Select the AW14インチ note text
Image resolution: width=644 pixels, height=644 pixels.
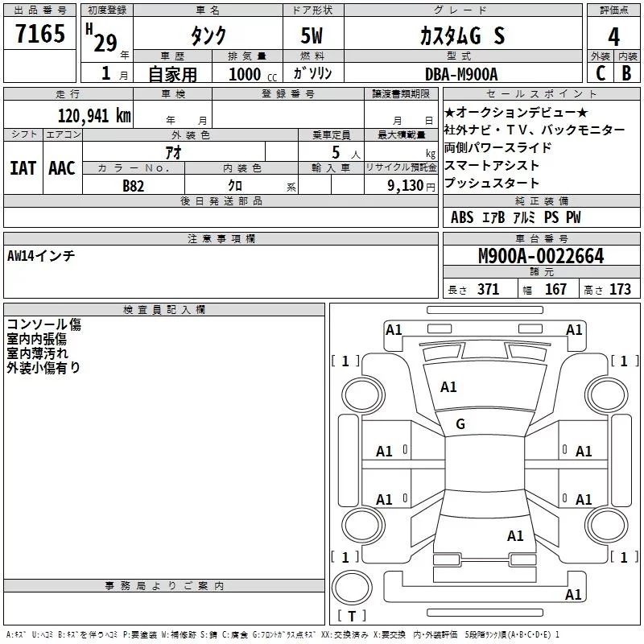pyautogui.click(x=41, y=255)
